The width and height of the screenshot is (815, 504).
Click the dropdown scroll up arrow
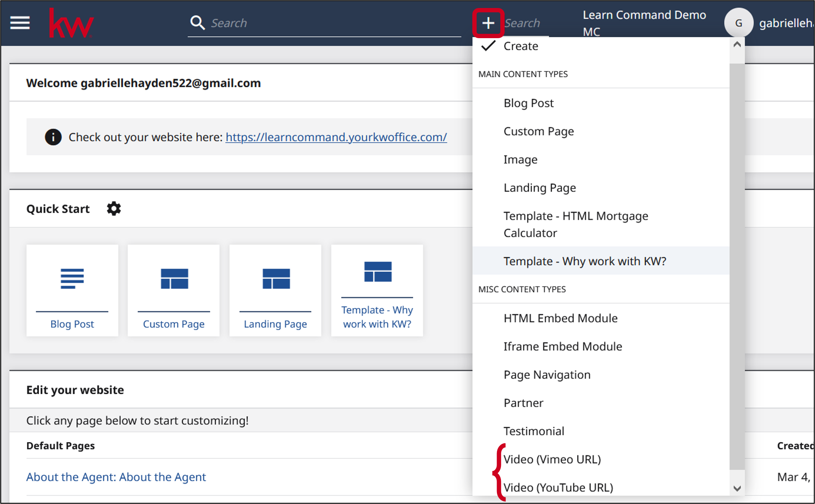(x=737, y=44)
